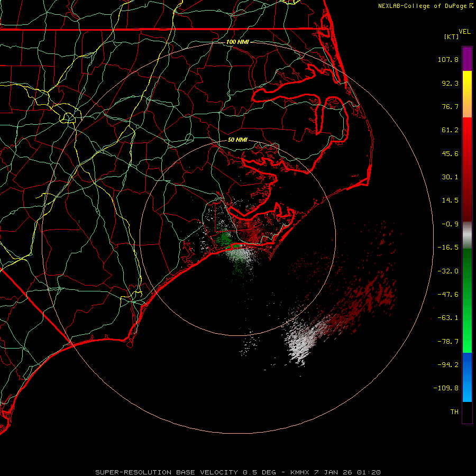
Task: Click the [KT] units label
Action: [x=452, y=36]
